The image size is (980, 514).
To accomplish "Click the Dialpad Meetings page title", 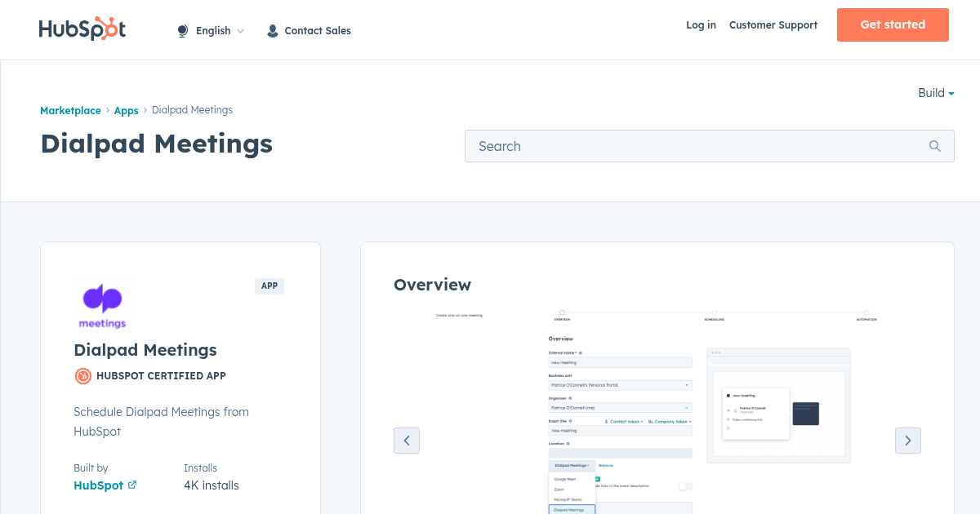I will (x=156, y=144).
